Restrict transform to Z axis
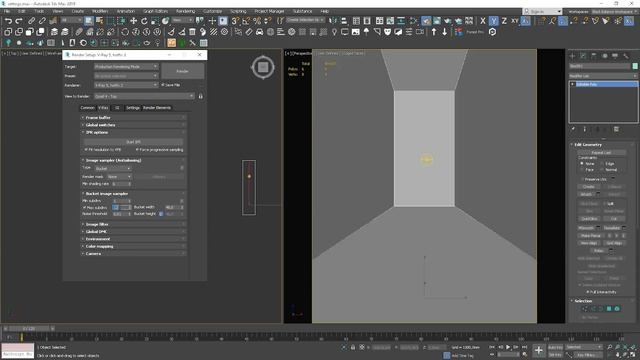Screen dimensions: 640x360 (504, 21)
